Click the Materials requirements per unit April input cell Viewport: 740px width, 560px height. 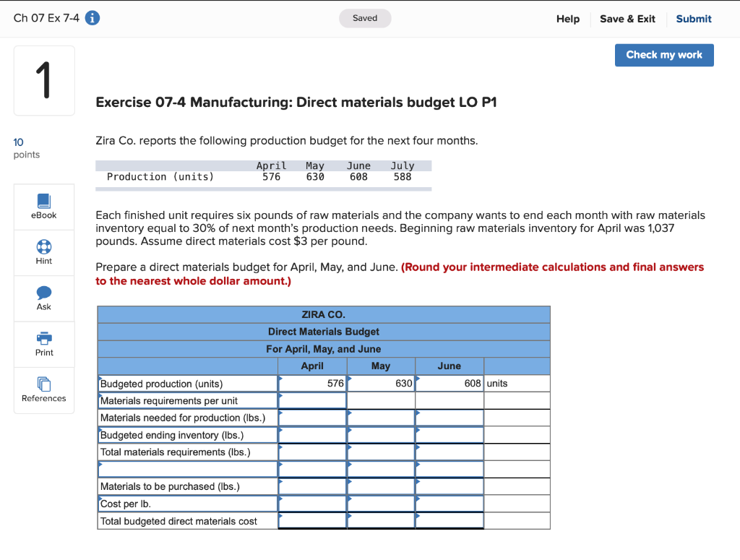pos(312,400)
